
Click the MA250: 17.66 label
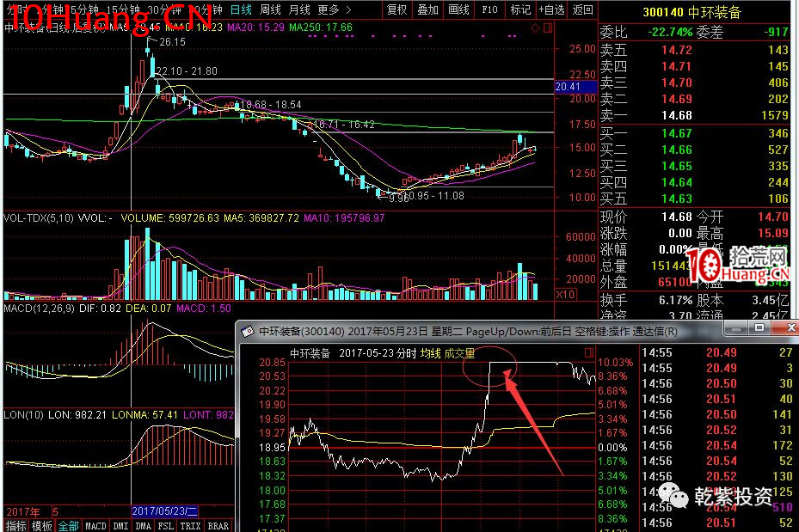pyautogui.click(x=321, y=28)
